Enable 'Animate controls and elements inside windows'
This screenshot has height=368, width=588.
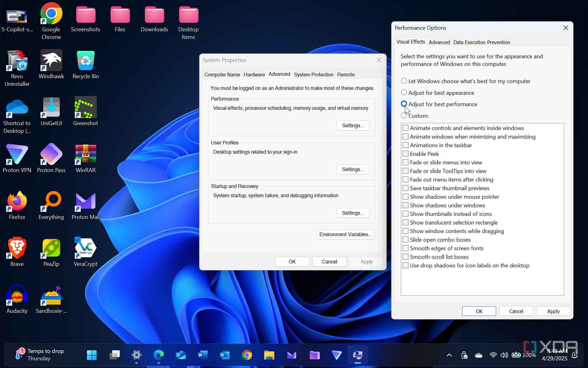405,128
